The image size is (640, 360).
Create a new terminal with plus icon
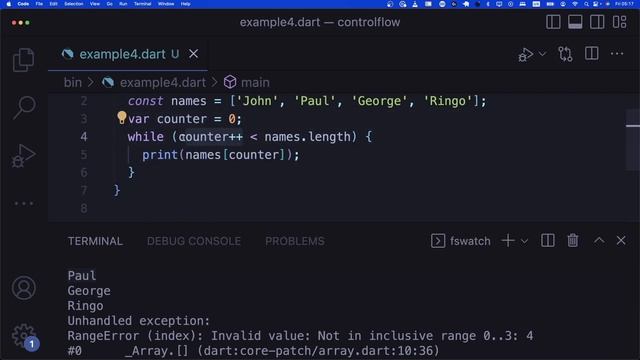pos(508,241)
